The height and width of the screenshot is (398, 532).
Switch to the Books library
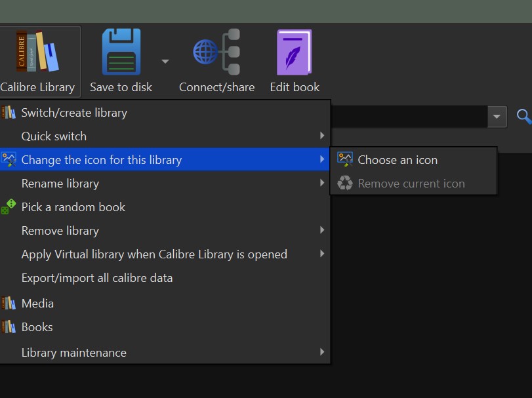tap(37, 327)
